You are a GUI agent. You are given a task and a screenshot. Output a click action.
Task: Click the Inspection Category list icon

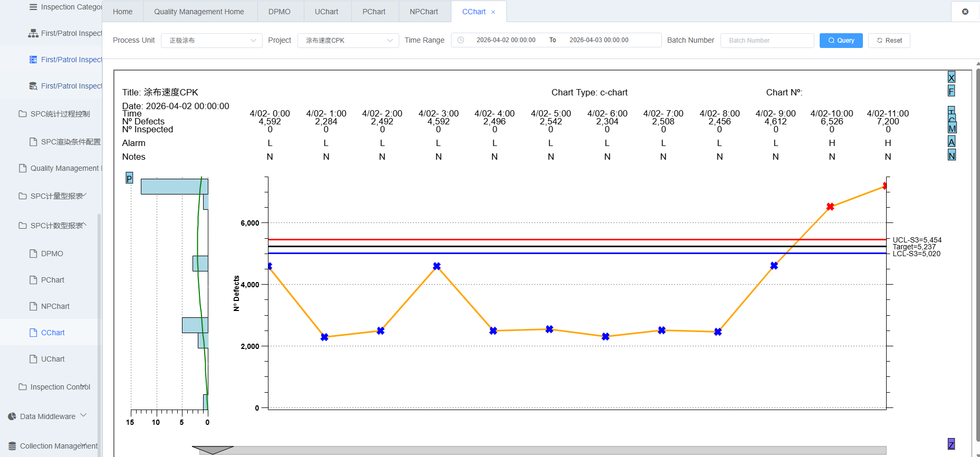click(x=33, y=7)
